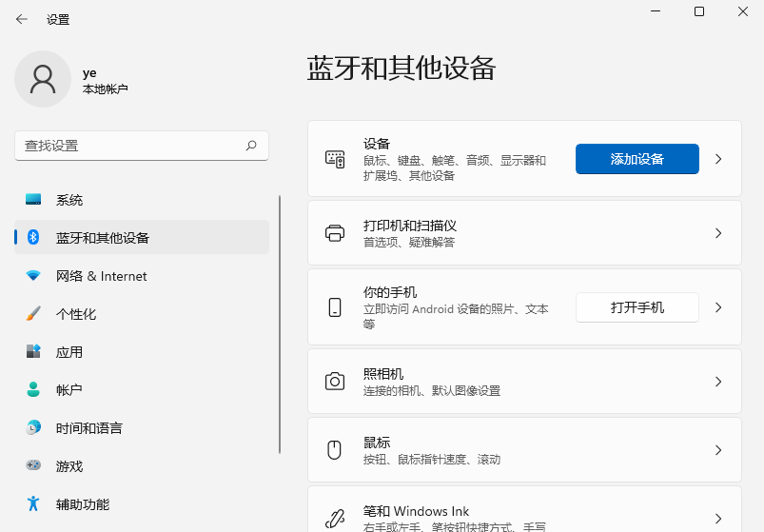Click the phone icon
This screenshot has width=764, height=532.
[x=335, y=307]
